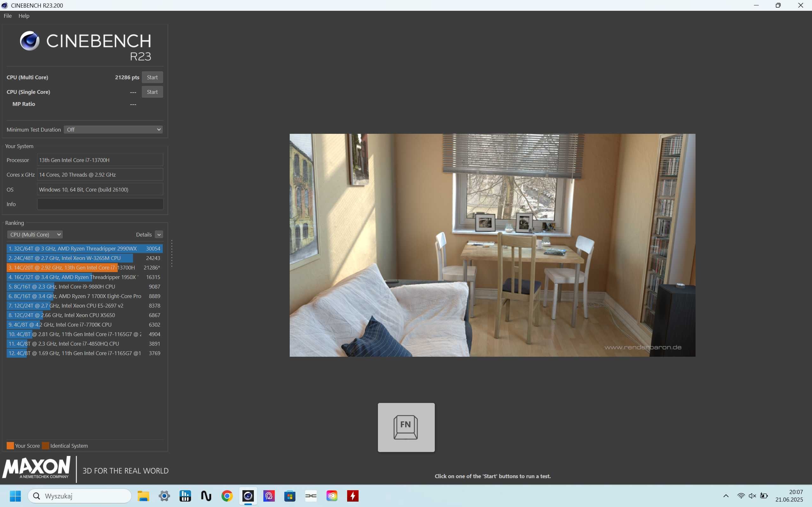The width and height of the screenshot is (812, 507).
Task: Open the purple head-profile app in taskbar
Action: click(x=269, y=496)
